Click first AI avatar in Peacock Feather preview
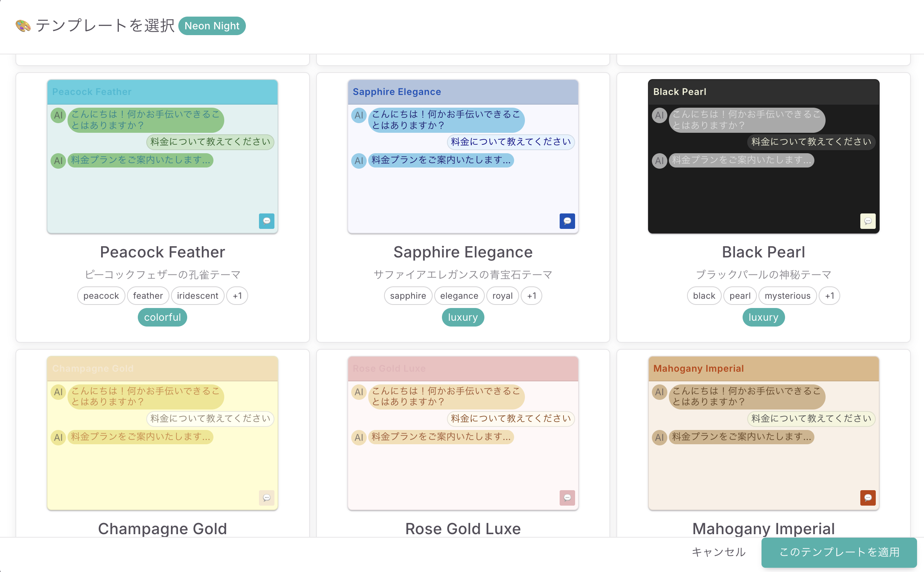 coord(58,115)
